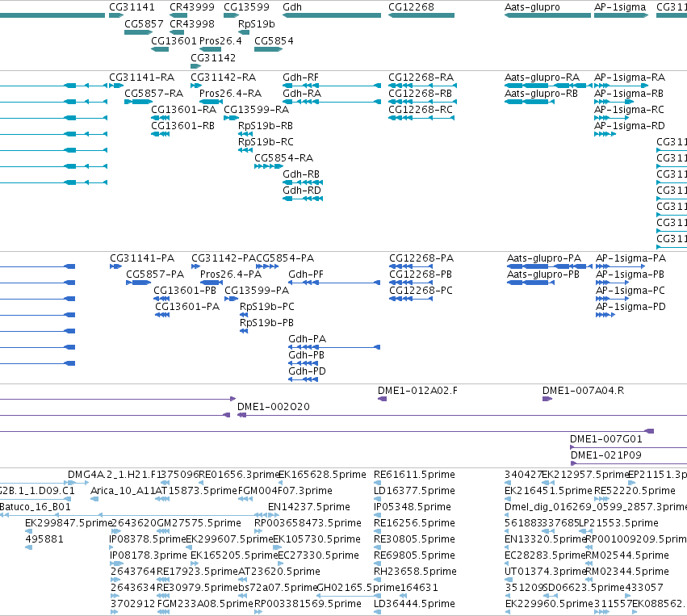
Task: Click the Gdh-RA transcript label
Action: pos(302,94)
